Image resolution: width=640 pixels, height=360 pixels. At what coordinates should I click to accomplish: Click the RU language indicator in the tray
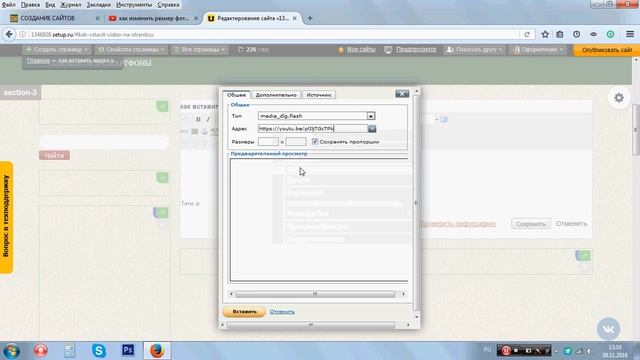pos(487,350)
